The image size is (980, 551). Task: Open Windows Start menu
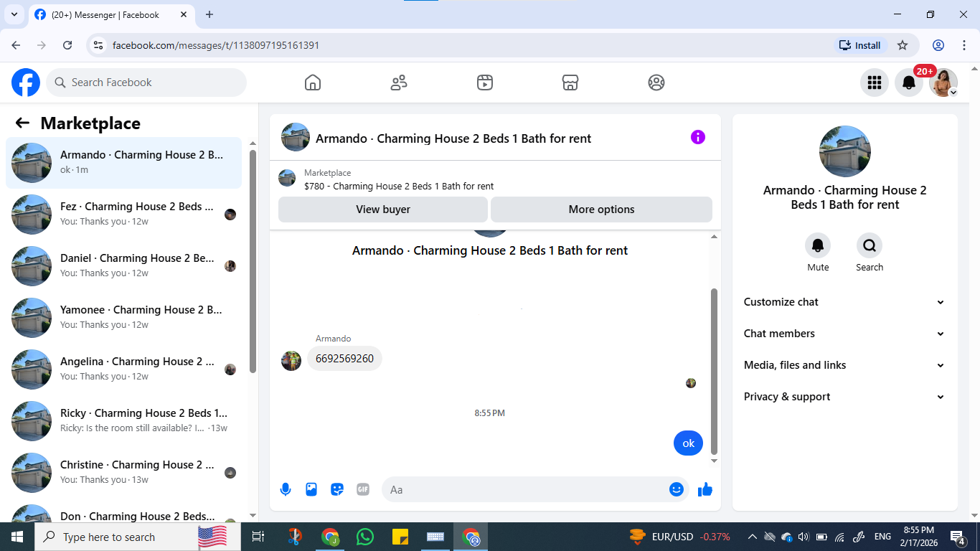pos(17,537)
